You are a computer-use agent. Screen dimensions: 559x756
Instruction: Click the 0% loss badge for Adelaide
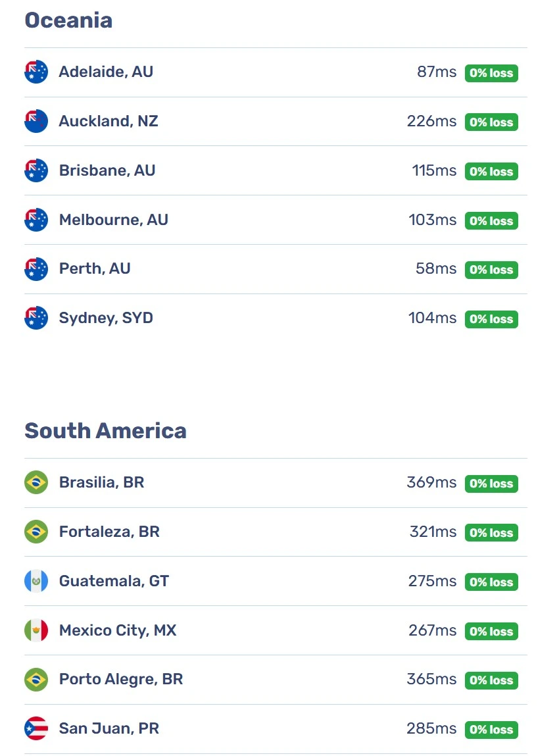click(x=491, y=73)
